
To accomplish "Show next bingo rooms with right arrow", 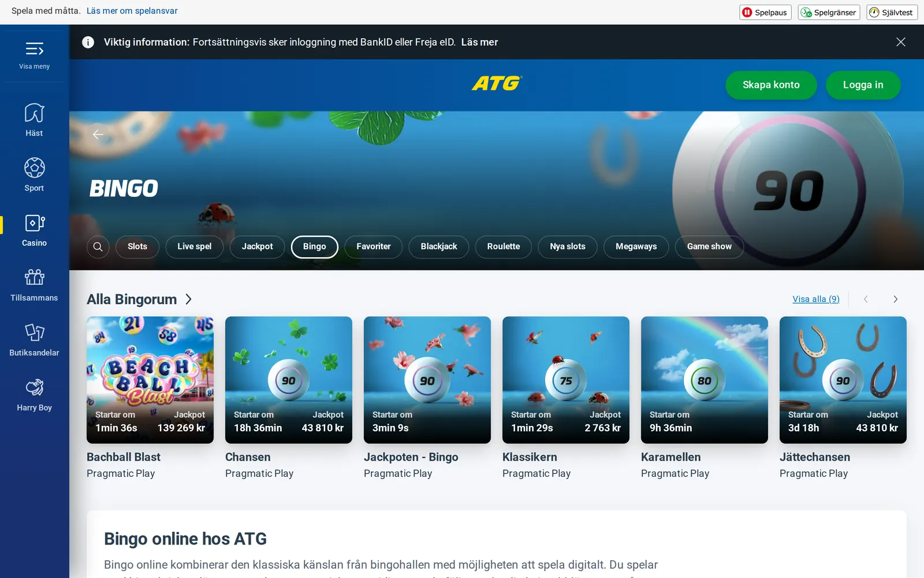I will click(x=895, y=299).
